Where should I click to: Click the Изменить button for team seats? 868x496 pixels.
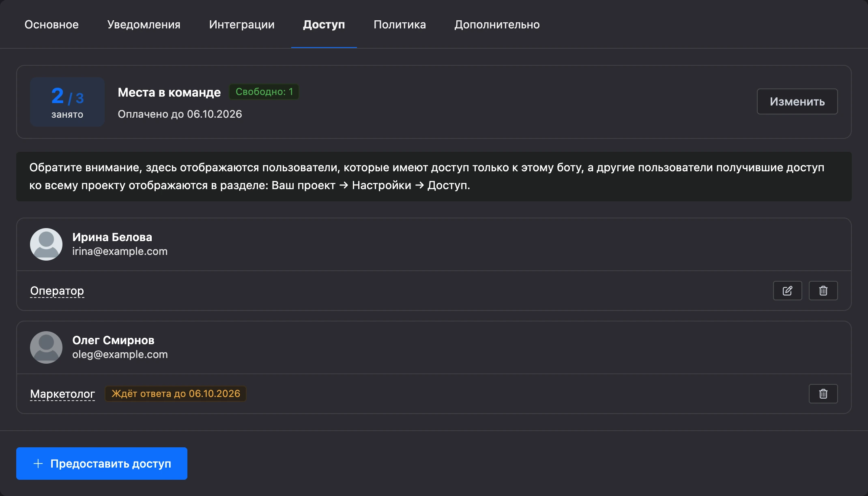click(x=797, y=101)
